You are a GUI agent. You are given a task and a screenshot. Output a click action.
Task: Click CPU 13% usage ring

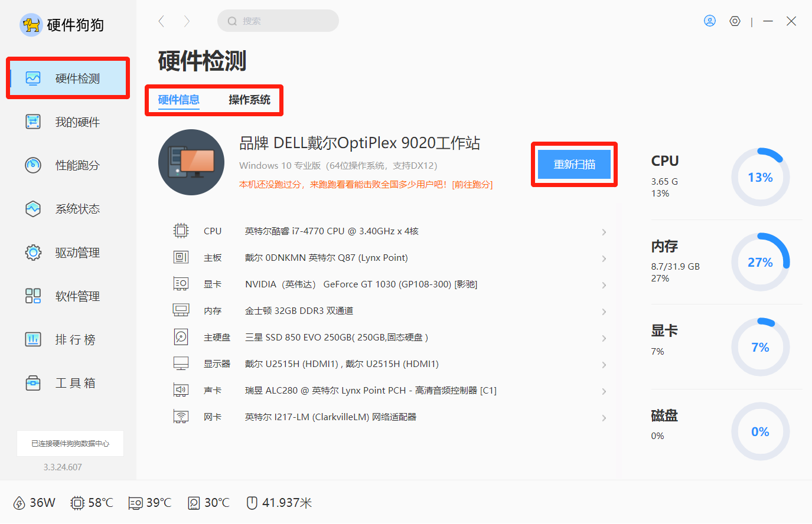pyautogui.click(x=760, y=177)
